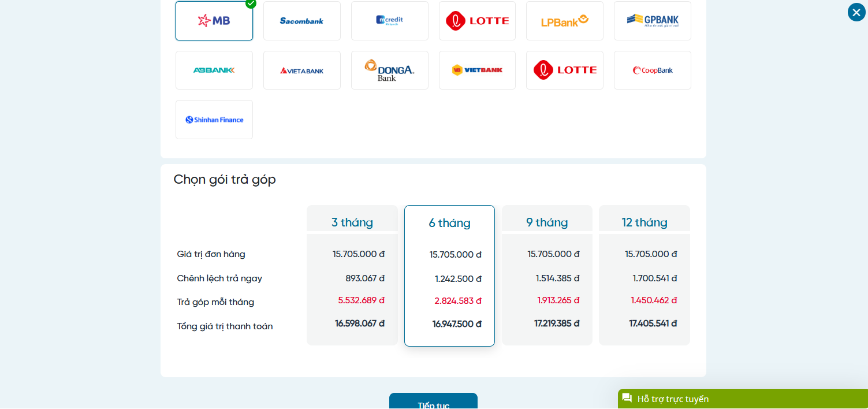868x409 pixels.
Task: Click the Trả góp mỗi tháng label
Action: pos(215,302)
